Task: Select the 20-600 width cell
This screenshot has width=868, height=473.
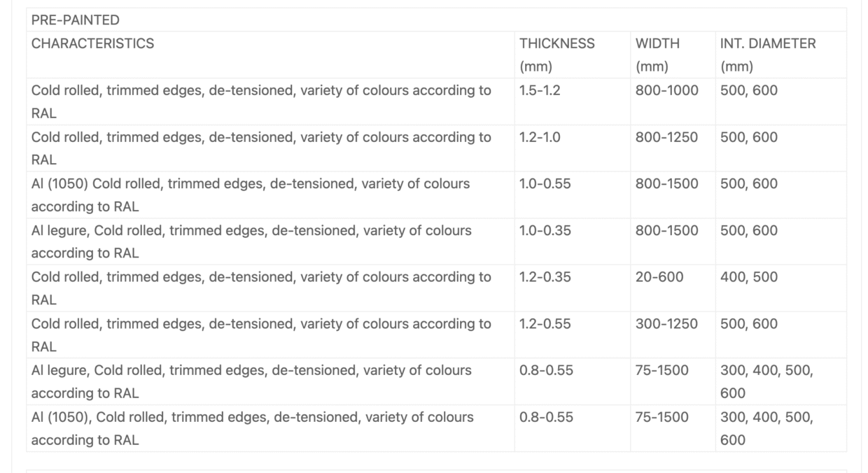Action: (659, 277)
